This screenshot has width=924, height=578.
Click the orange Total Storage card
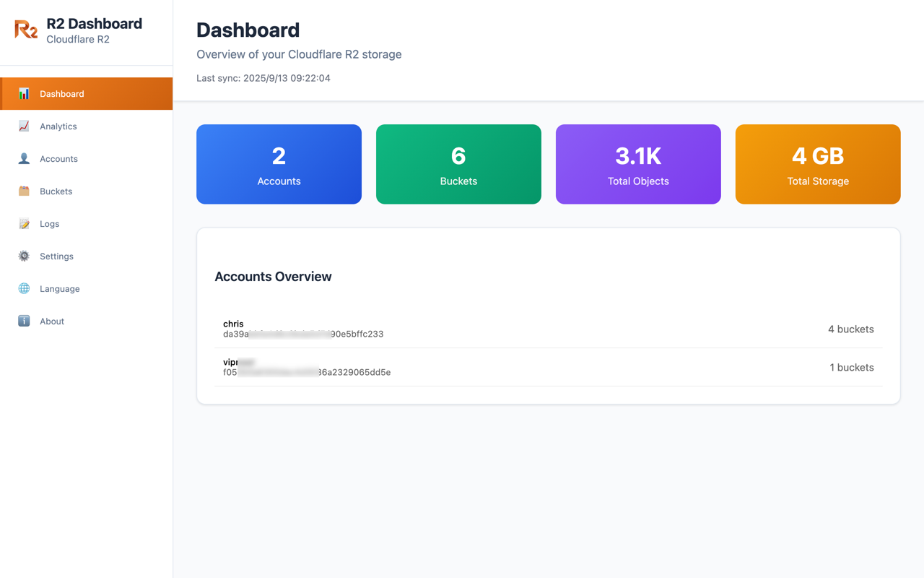[818, 164]
